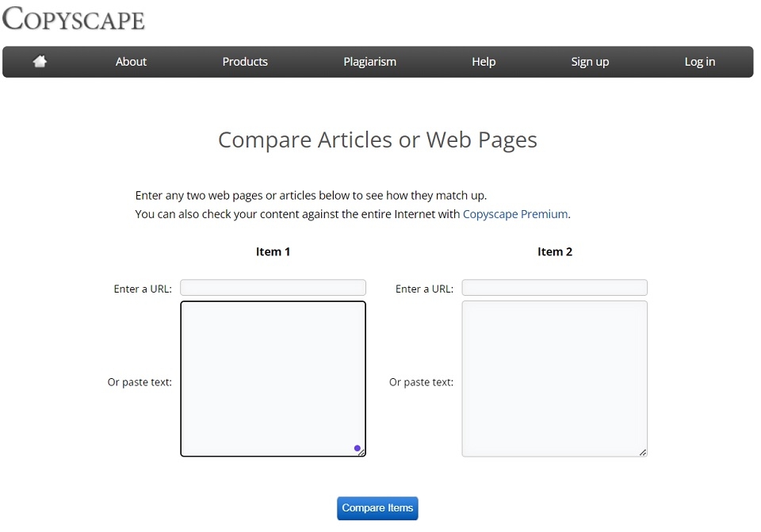761x532 pixels.
Task: Click the Item 1 text area resize handle
Action: [x=361, y=453]
